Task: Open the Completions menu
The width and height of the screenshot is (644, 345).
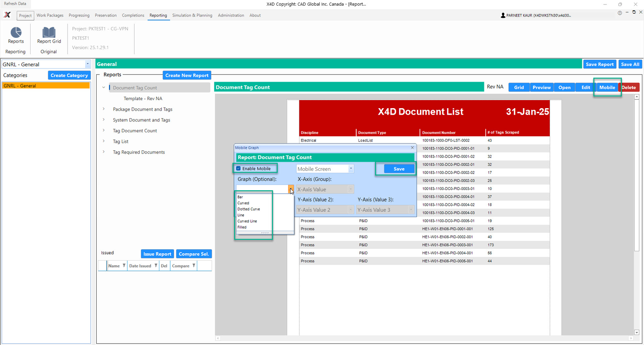Action: click(x=133, y=15)
